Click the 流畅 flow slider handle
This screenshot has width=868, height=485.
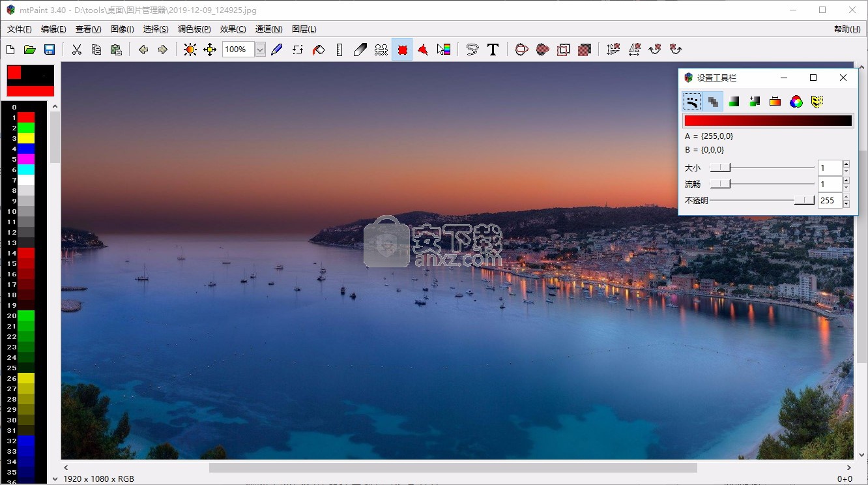pyautogui.click(x=720, y=184)
